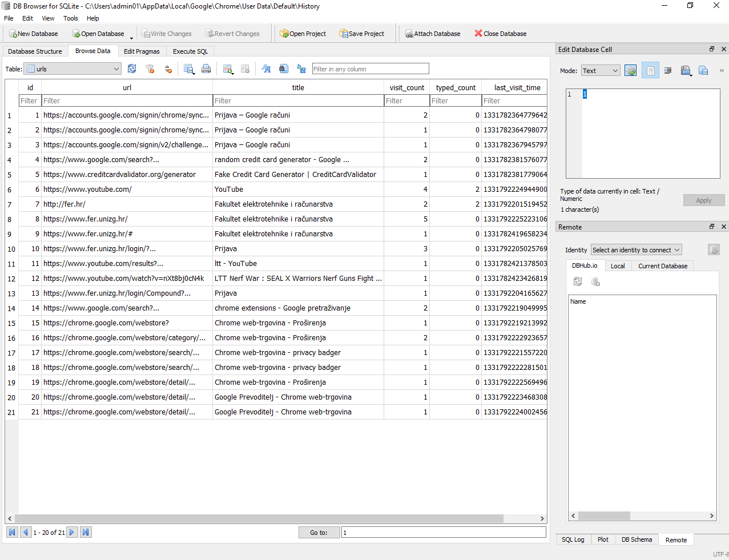This screenshot has height=560, width=729.
Task: Click the clear all filters icon
Action: pyautogui.click(x=150, y=69)
